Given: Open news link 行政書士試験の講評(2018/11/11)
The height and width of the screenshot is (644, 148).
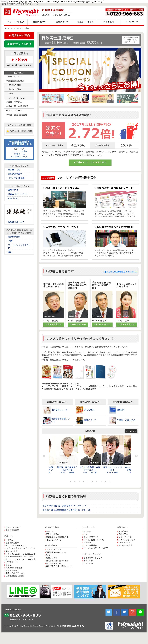Looking at the screenshot, I should (x=65, y=506).
